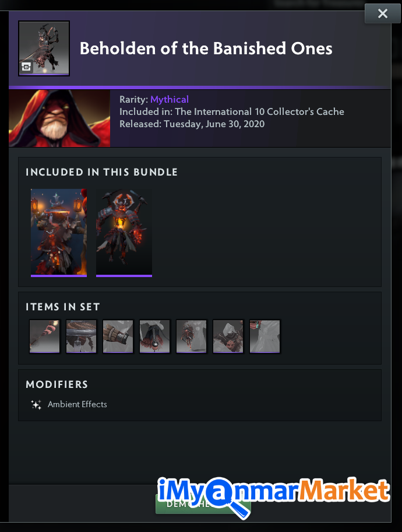Click the golem demon summon item icon
Screen dimensions: 402x532
[x=191, y=336]
